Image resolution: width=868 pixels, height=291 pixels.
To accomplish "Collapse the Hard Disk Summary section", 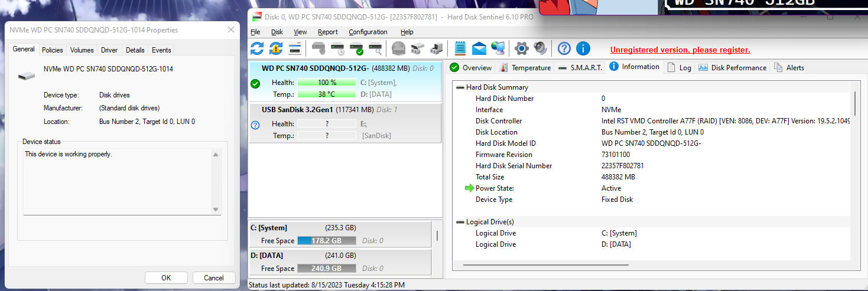I will [x=460, y=87].
